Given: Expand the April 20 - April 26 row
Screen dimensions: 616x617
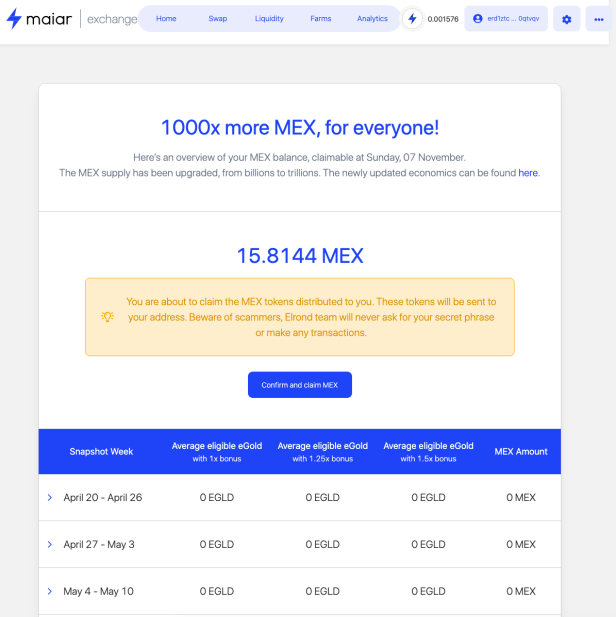Looking at the screenshot, I should [x=50, y=497].
